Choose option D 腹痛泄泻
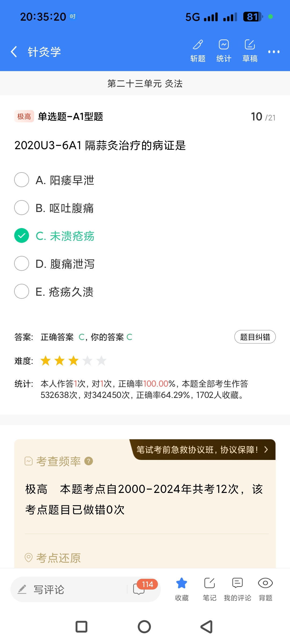 pos(22,264)
